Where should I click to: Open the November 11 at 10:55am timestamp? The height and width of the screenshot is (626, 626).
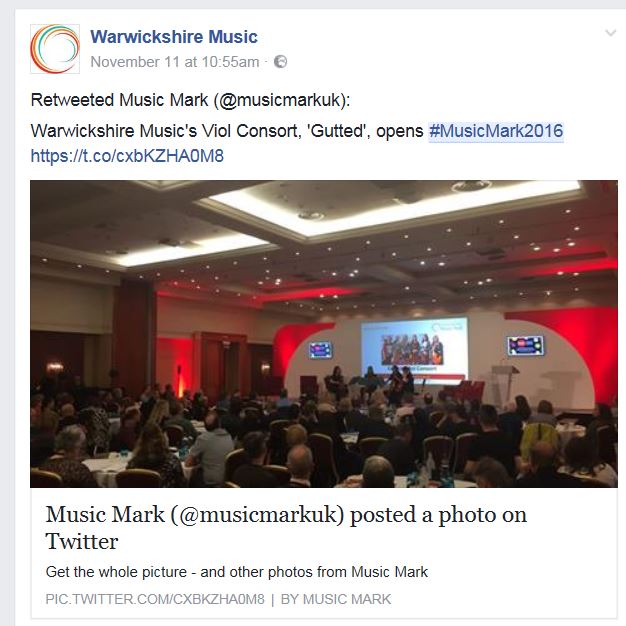174,62
